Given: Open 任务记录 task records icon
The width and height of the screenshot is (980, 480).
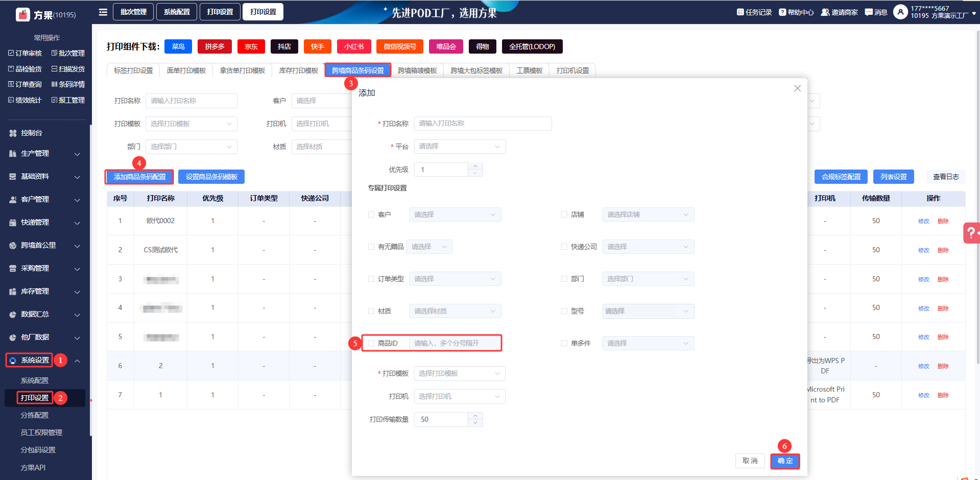Looking at the screenshot, I should tap(740, 12).
